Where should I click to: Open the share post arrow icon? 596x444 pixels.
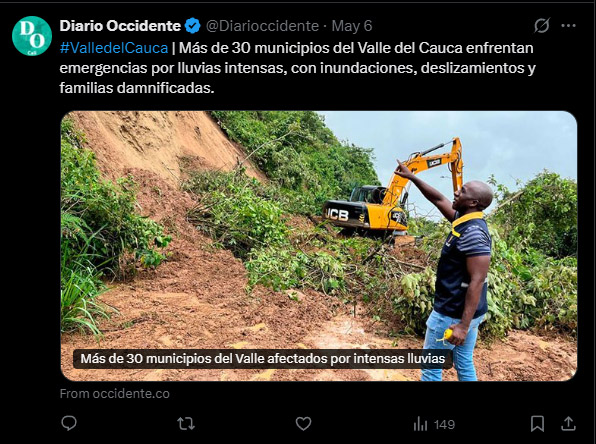(568, 423)
